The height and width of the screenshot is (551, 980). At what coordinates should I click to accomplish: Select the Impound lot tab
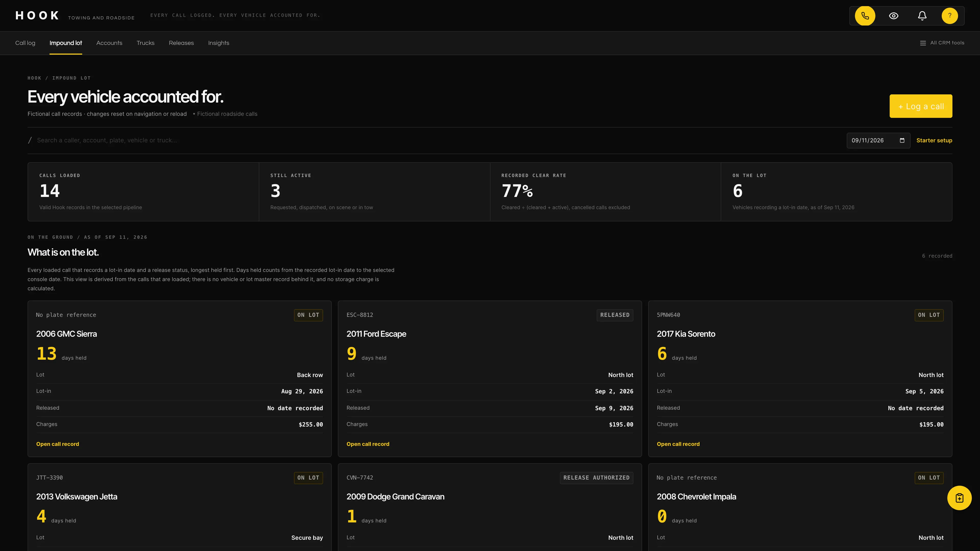(x=66, y=43)
